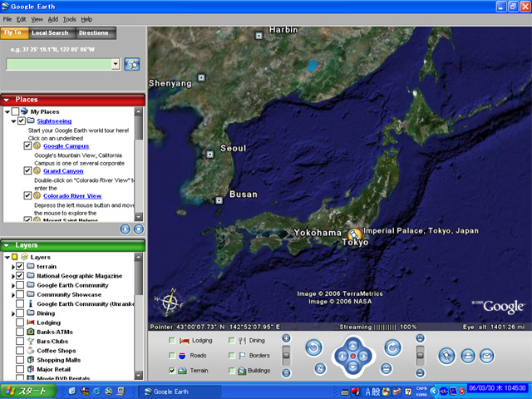Viewport: 532px width, 399px height.
Task: Expand the Community Showcase node
Action: [13, 295]
